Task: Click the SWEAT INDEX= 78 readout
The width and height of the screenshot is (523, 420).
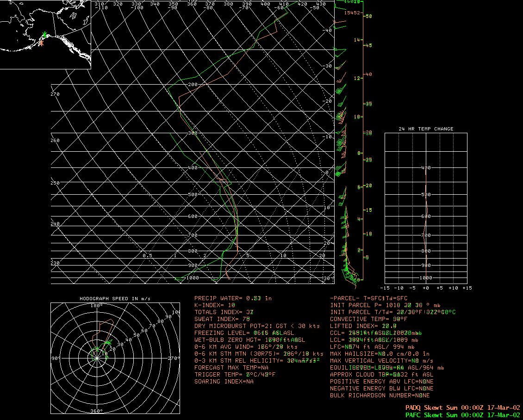Action: point(222,319)
